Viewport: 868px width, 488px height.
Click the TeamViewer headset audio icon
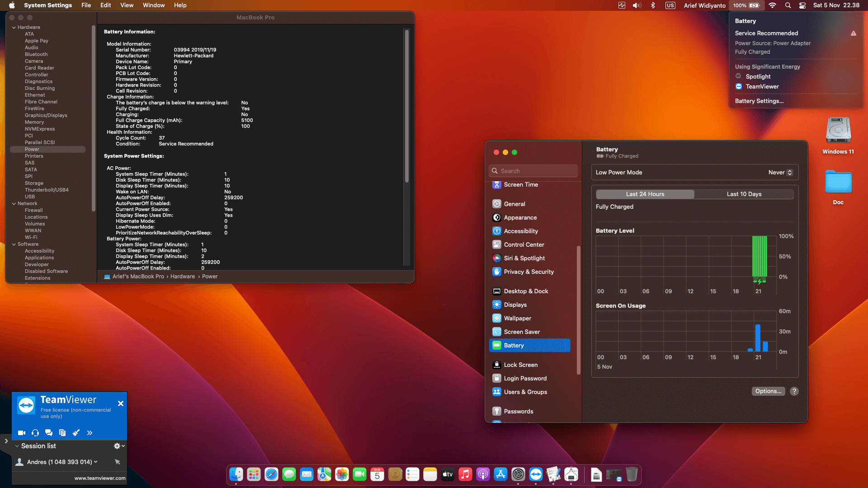coord(35,433)
